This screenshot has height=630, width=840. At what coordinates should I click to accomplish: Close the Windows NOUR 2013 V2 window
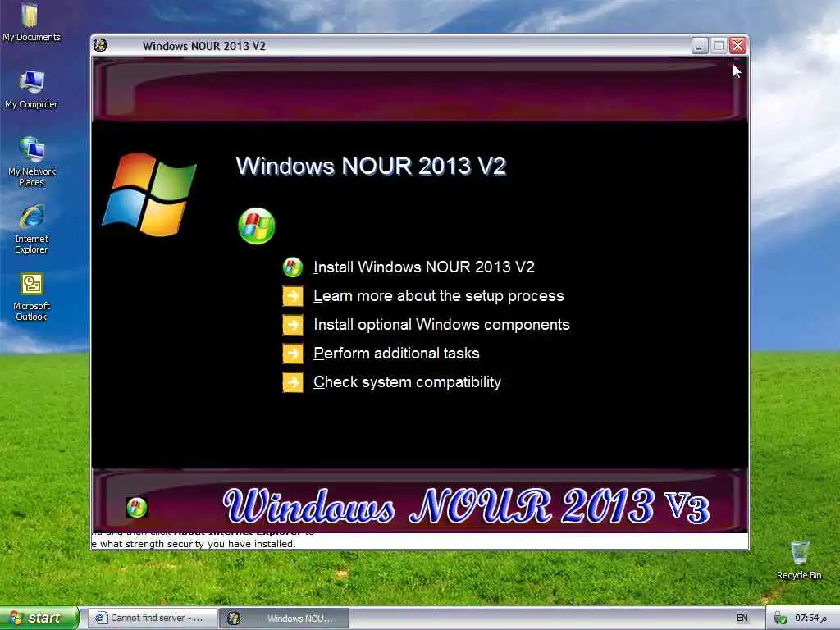(737, 46)
